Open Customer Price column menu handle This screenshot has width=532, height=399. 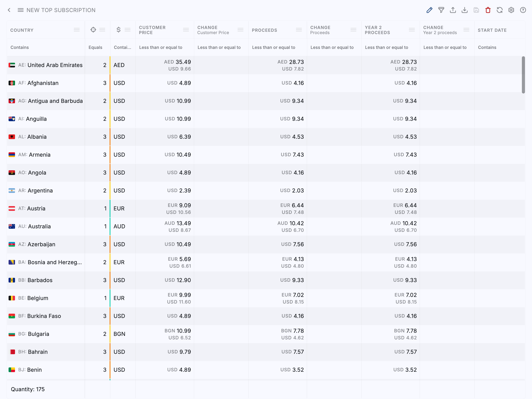tap(186, 30)
